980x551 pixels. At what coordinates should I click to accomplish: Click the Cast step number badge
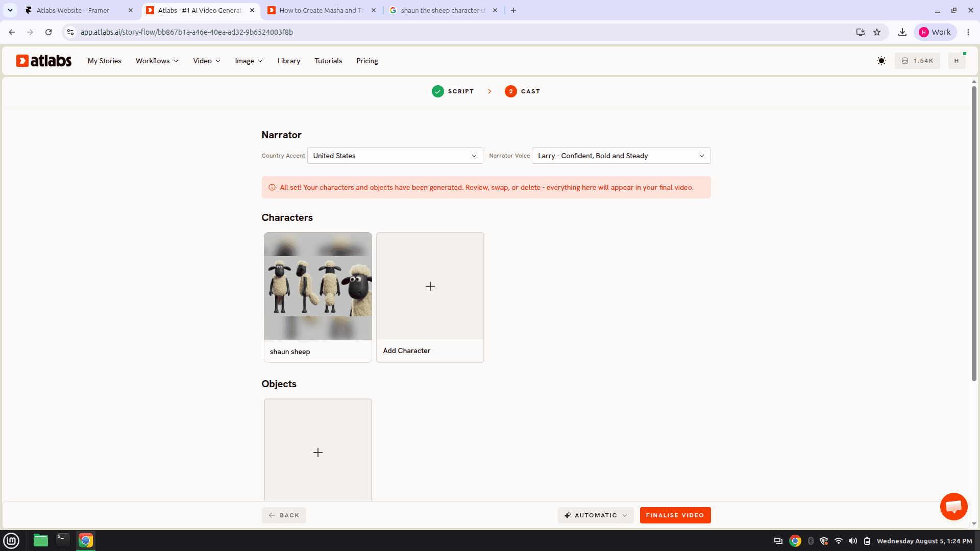coord(511,91)
